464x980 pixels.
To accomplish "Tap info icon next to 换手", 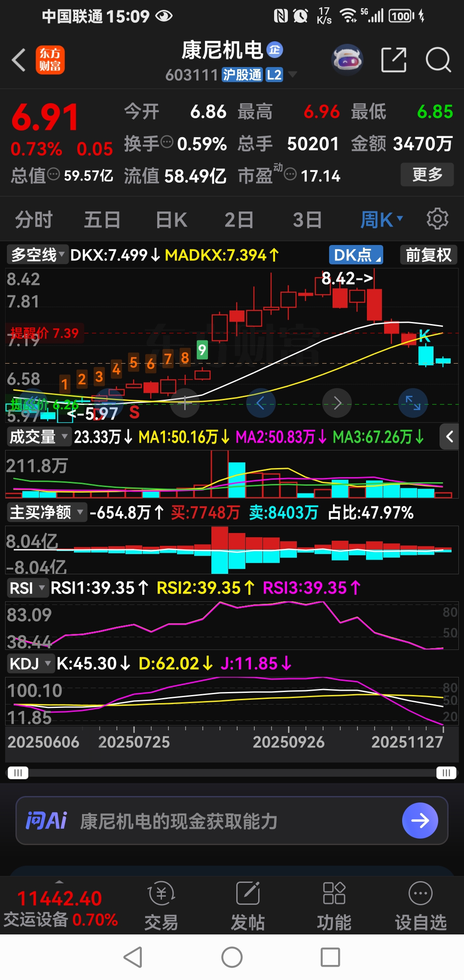I will 167,141.
